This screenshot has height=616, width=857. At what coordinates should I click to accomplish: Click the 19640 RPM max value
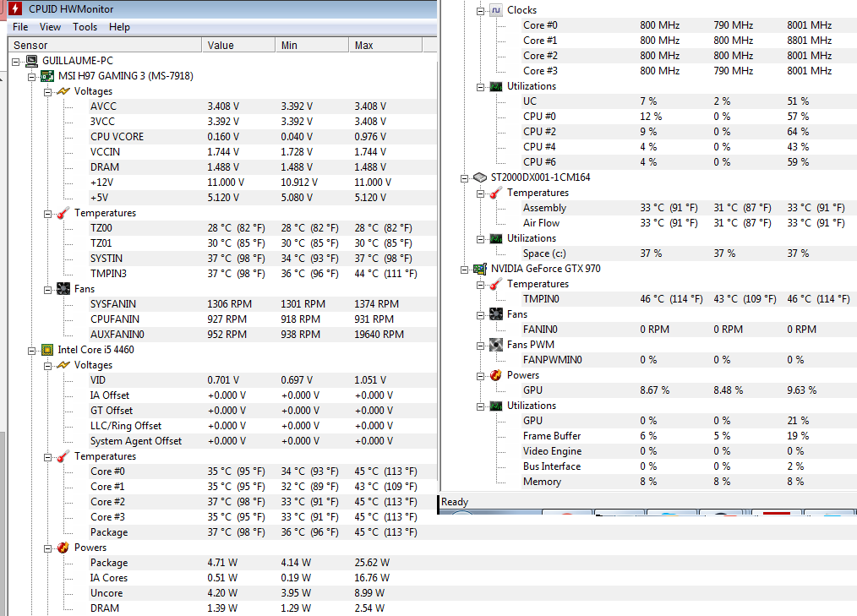(x=379, y=335)
